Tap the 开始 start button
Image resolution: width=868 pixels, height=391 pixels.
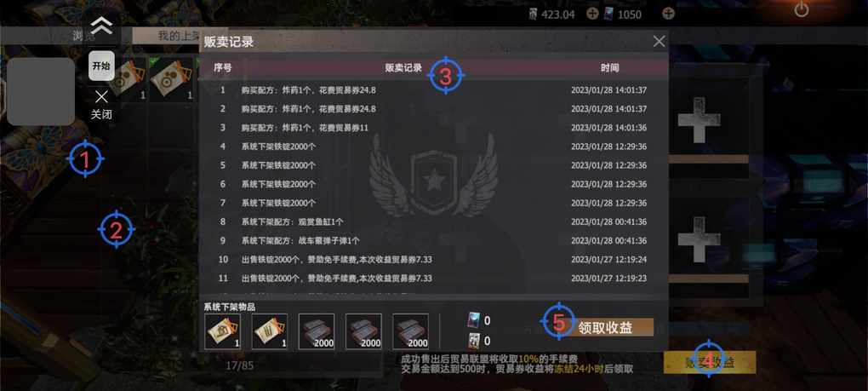point(101,66)
